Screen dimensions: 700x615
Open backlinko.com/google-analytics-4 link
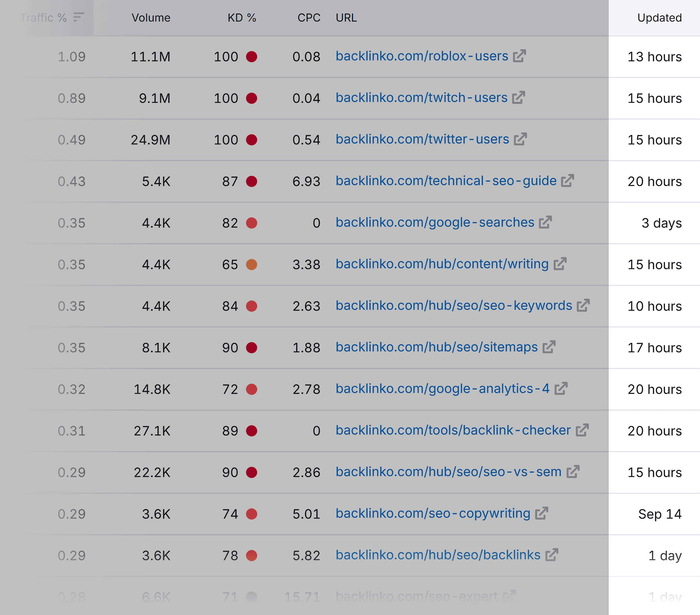[443, 389]
